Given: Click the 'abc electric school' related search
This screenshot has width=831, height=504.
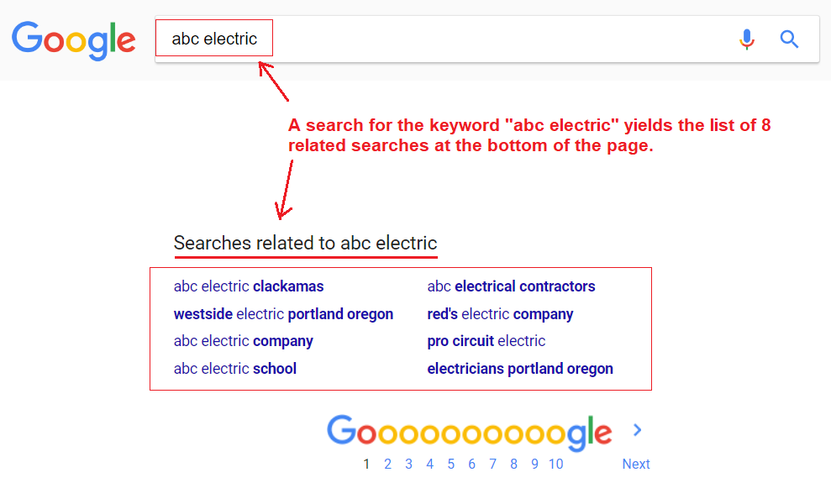Looking at the screenshot, I should pyautogui.click(x=234, y=368).
